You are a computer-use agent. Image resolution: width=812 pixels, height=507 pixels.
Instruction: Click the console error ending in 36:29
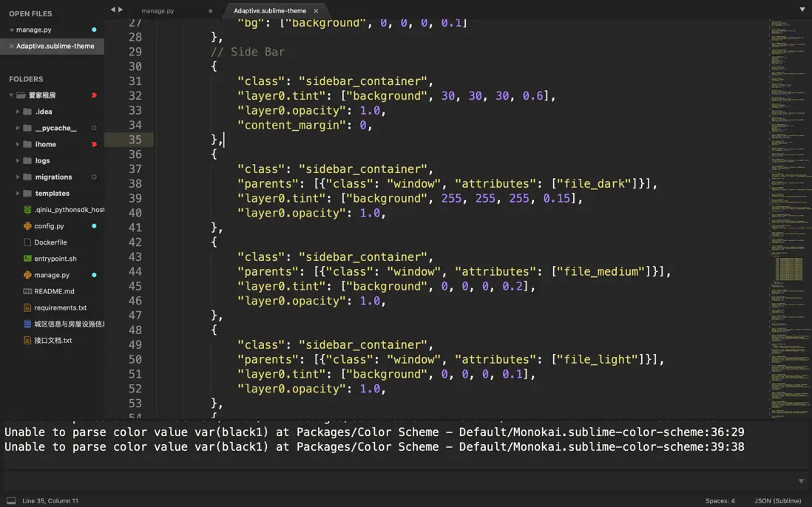374,432
